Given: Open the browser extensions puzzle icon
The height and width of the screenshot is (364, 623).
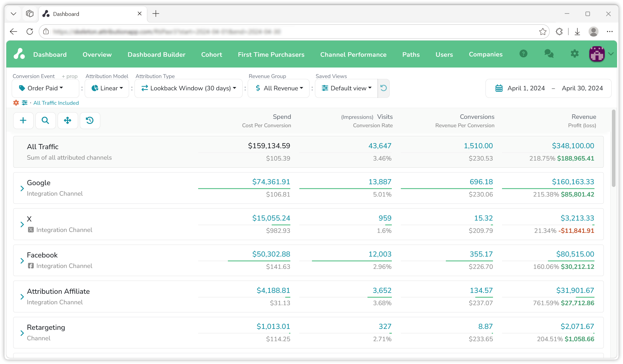Looking at the screenshot, I should pos(559,32).
